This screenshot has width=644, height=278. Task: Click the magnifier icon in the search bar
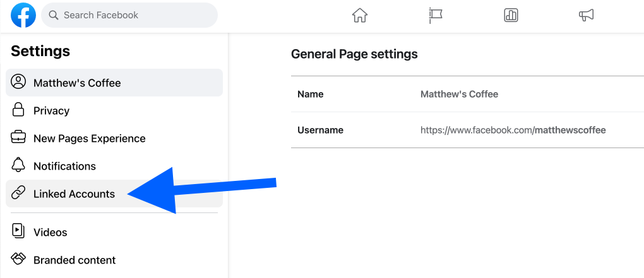[54, 15]
